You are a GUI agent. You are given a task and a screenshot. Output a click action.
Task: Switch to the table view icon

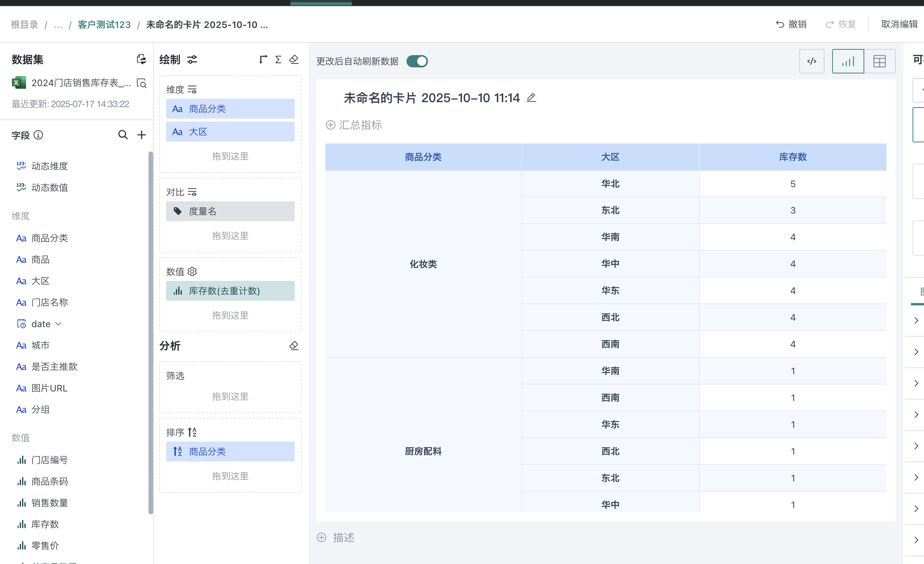(x=880, y=61)
